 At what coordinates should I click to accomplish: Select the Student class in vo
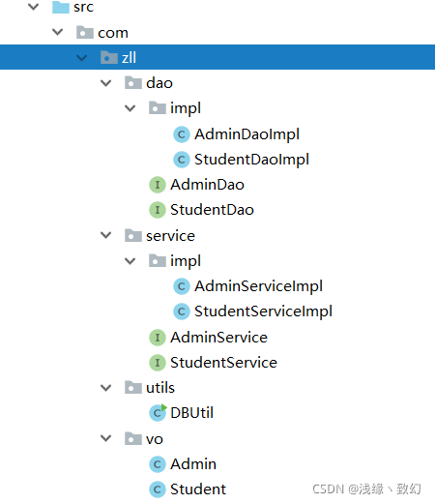coord(198,489)
